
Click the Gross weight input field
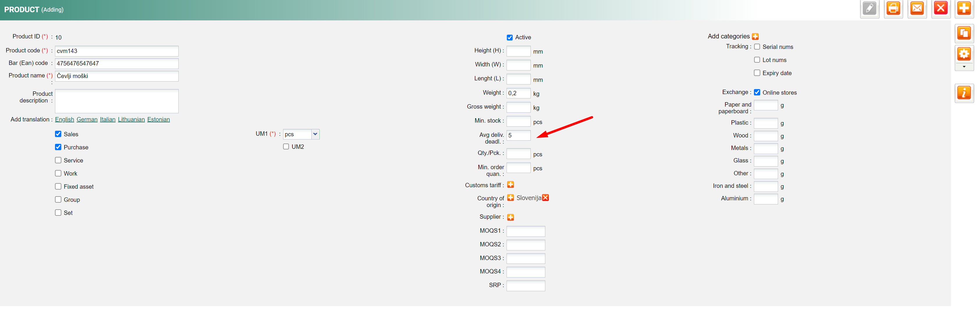[x=519, y=107]
